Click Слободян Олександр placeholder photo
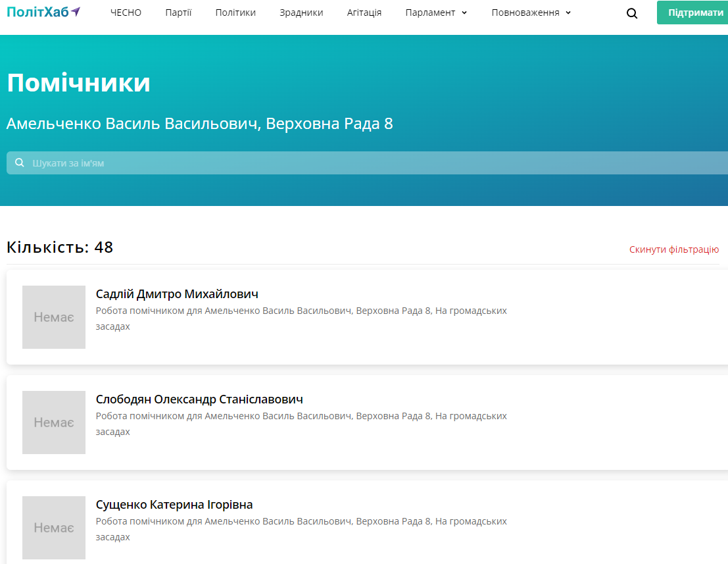The height and width of the screenshot is (564, 728). coord(54,423)
